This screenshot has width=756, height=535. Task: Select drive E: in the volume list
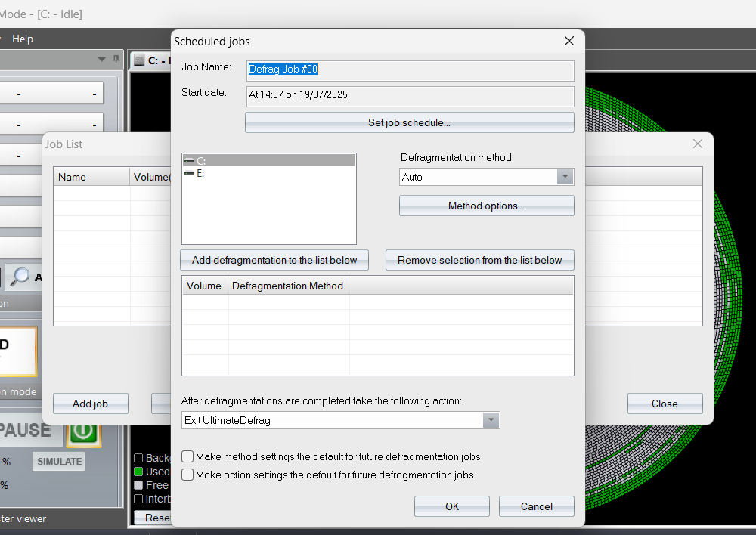tap(201, 173)
